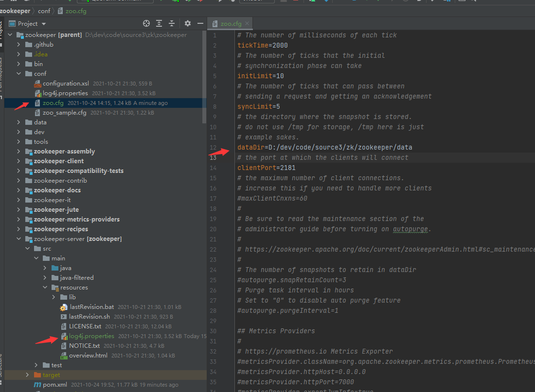This screenshot has height=392, width=535.
Task: Select the zookeeper-it folder
Action: [52, 200]
